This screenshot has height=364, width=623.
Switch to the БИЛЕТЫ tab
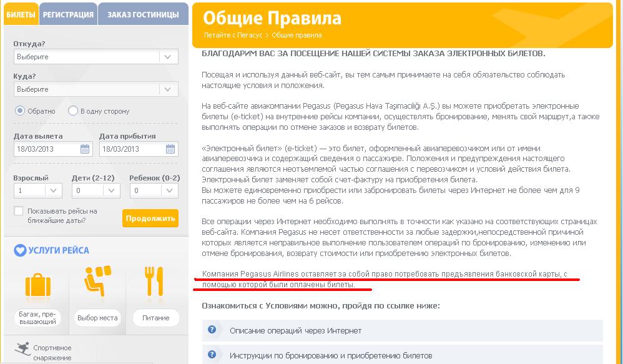click(x=21, y=14)
